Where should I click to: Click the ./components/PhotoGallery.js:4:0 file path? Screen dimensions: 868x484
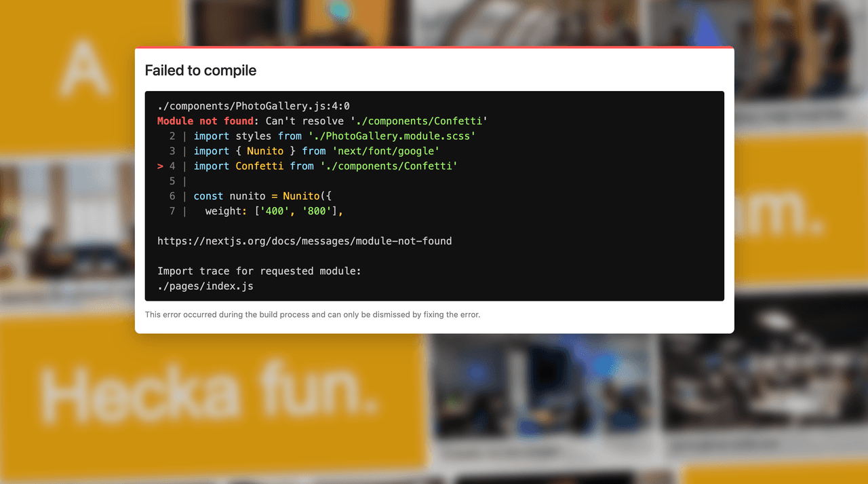(x=254, y=107)
